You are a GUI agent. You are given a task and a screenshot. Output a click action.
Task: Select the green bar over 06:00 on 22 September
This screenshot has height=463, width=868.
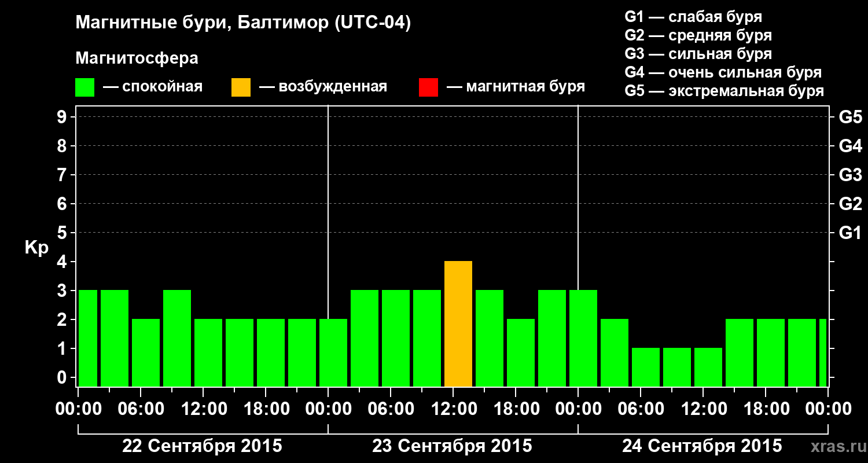146,353
